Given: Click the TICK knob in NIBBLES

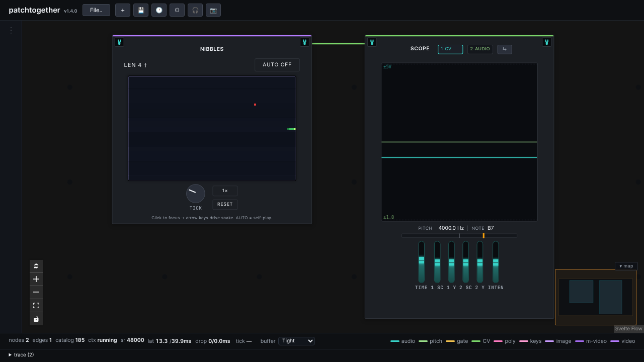Looking at the screenshot, I should pos(196,194).
